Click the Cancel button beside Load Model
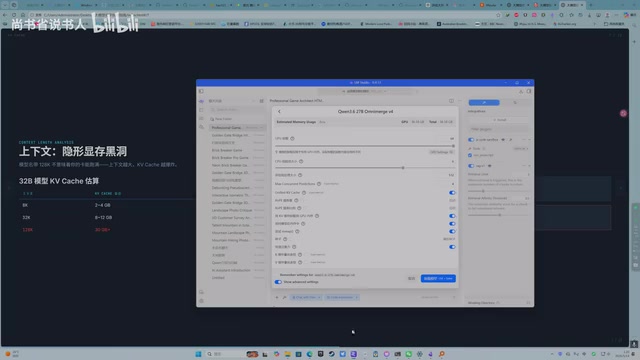640x360 pixels. coord(411,278)
